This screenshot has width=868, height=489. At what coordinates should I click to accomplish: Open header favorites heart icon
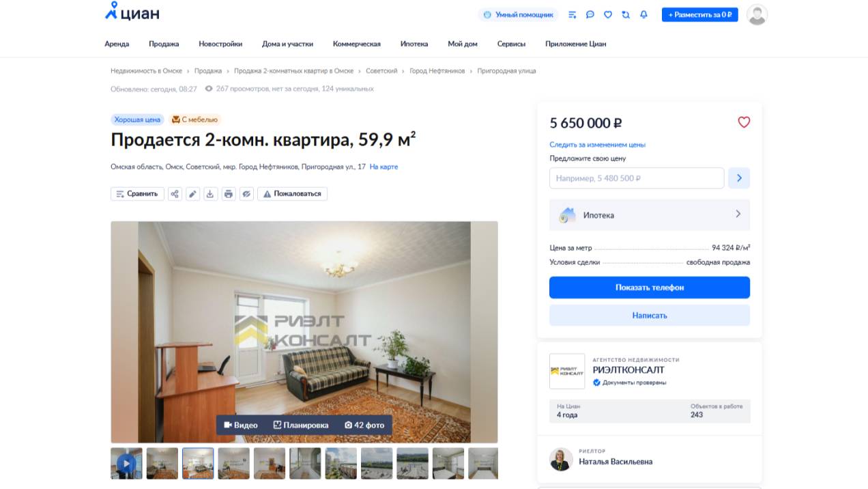click(x=608, y=14)
